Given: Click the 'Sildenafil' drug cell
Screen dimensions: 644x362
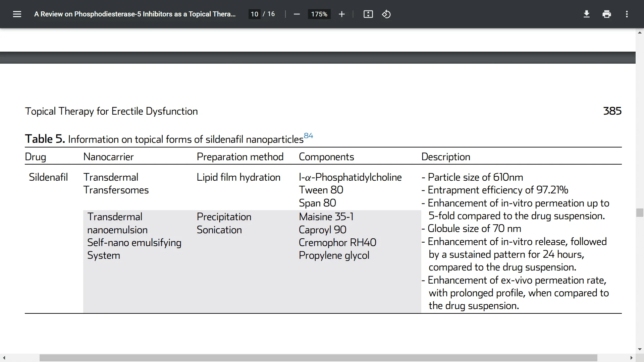Looking at the screenshot, I should point(48,177).
